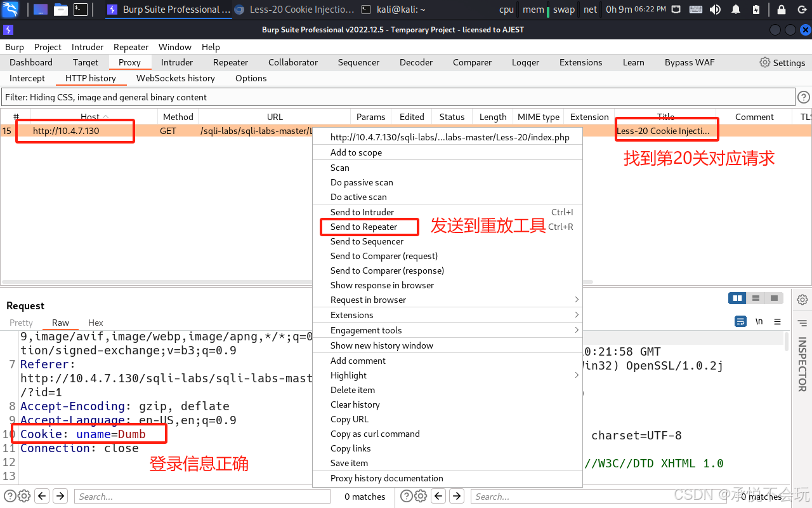Sort by the Status column header
Viewport: 812px width, 508px height.
452,117
